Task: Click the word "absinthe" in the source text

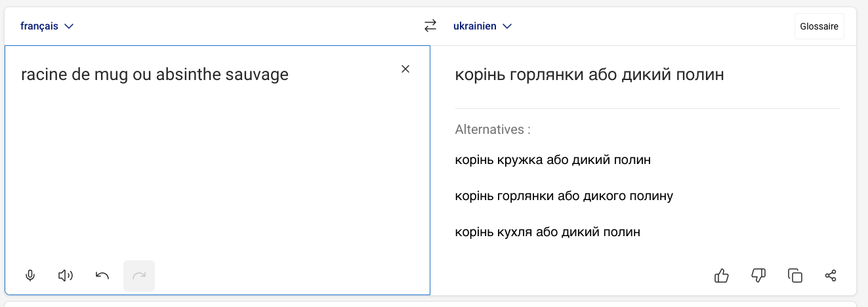Action: pos(185,75)
